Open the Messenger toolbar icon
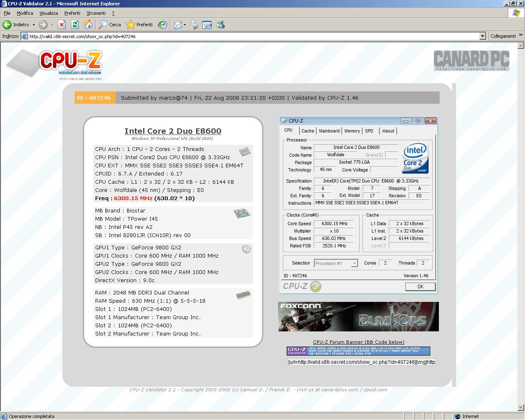 (220, 25)
